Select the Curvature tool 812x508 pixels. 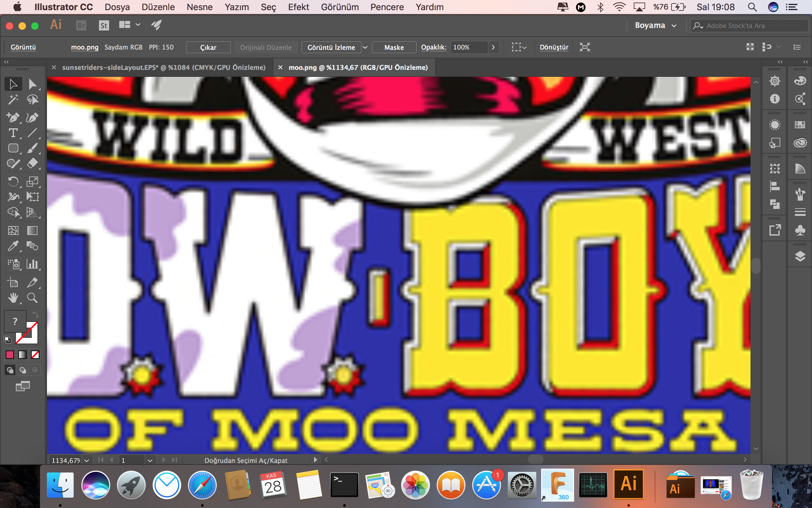[x=33, y=117]
